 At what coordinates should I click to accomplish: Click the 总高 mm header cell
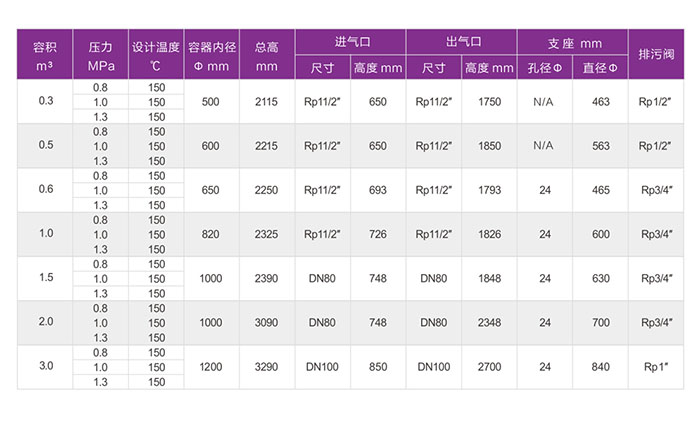(x=267, y=54)
